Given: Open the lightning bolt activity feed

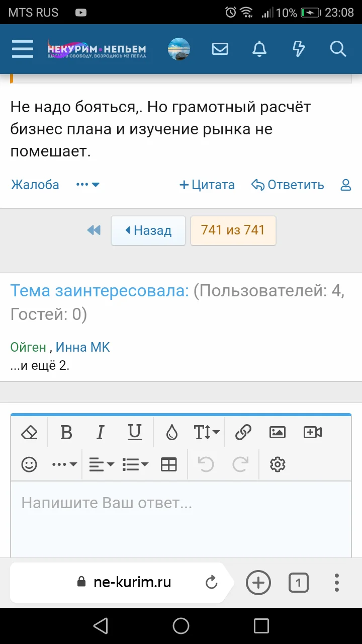Looking at the screenshot, I should point(299,49).
